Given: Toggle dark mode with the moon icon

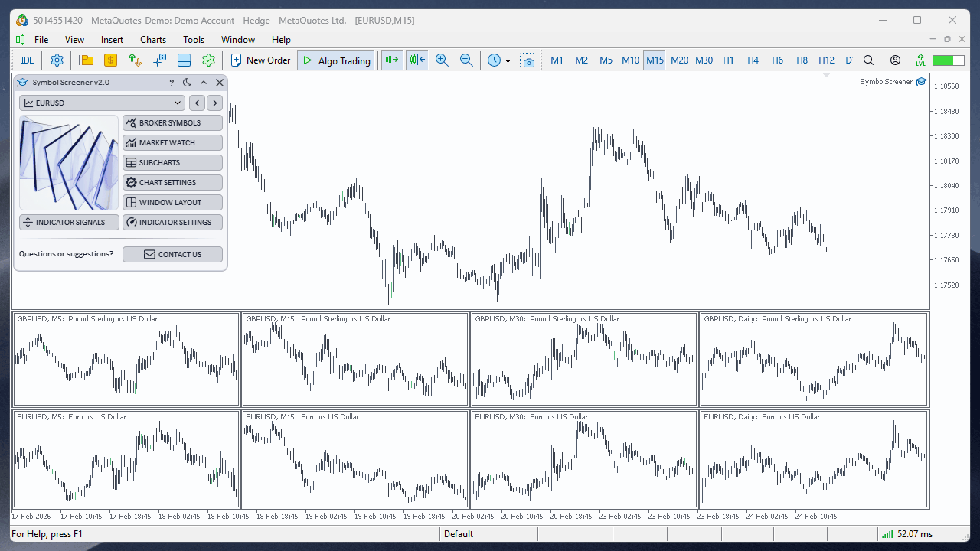Looking at the screenshot, I should pyautogui.click(x=187, y=83).
